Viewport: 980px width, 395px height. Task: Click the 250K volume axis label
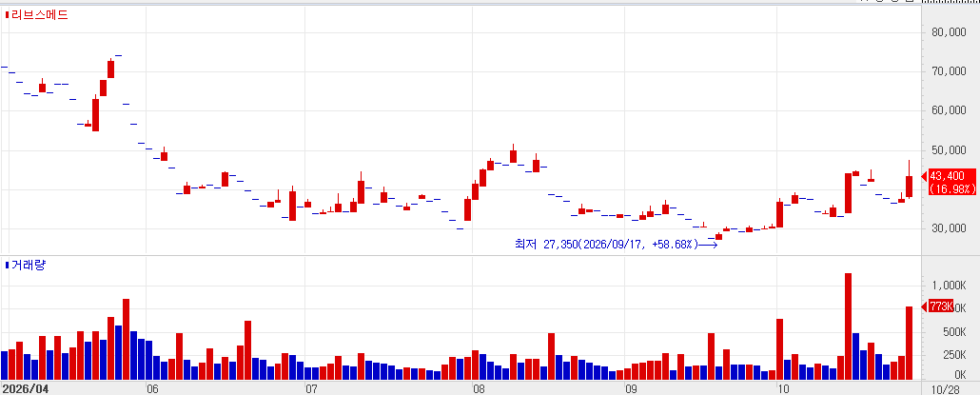[x=954, y=355]
